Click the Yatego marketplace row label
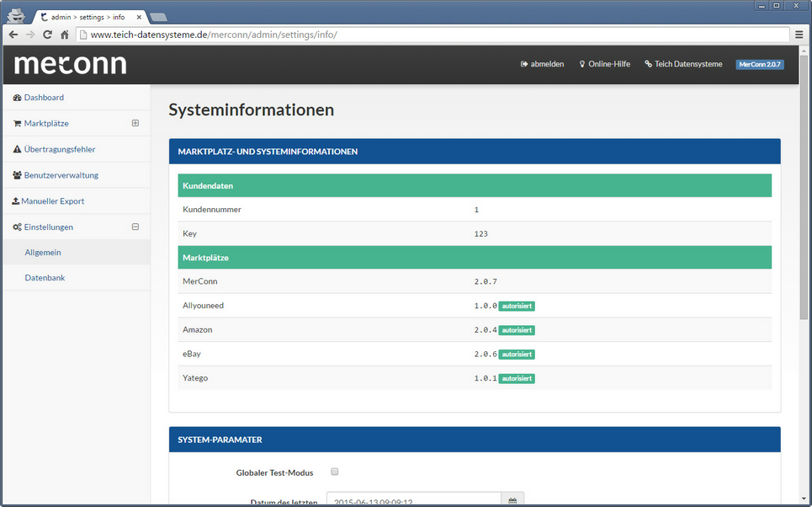The image size is (812, 507). point(195,378)
